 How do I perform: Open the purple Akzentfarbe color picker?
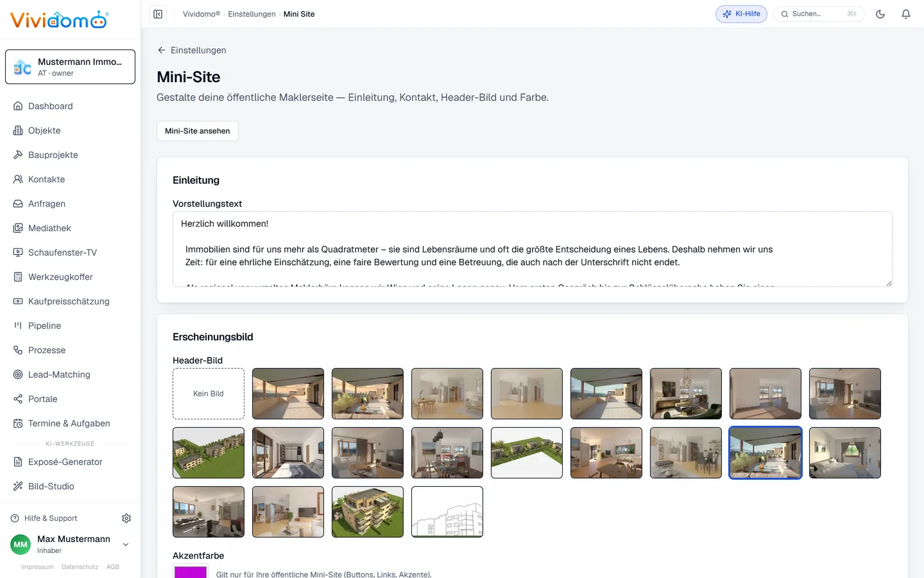pos(191,572)
